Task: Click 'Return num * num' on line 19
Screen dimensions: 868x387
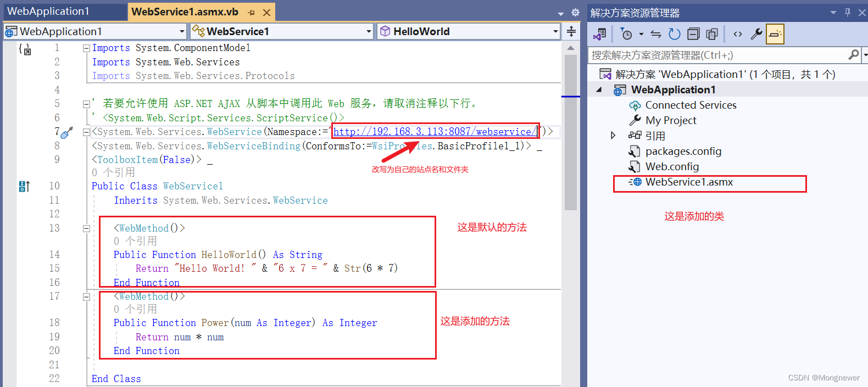Action: coord(180,337)
